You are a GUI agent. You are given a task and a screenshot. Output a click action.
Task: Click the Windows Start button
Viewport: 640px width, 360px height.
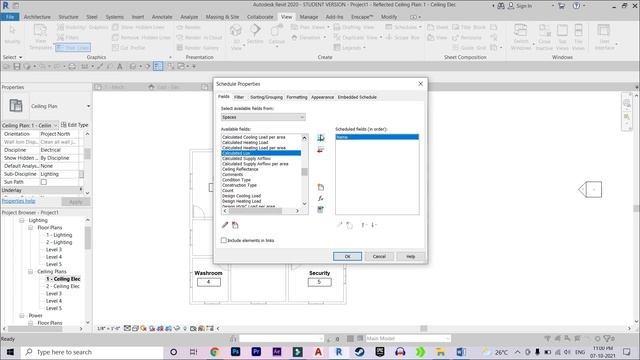point(10,352)
